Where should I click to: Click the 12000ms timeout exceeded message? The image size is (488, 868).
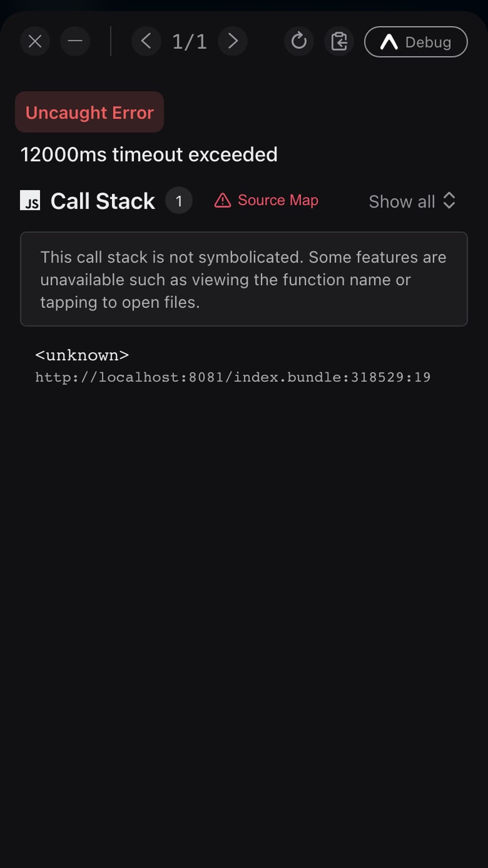[x=149, y=155]
